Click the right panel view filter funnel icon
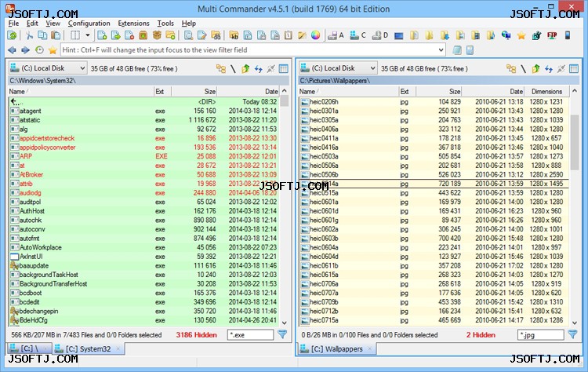The width and height of the screenshot is (588, 372). (x=572, y=334)
